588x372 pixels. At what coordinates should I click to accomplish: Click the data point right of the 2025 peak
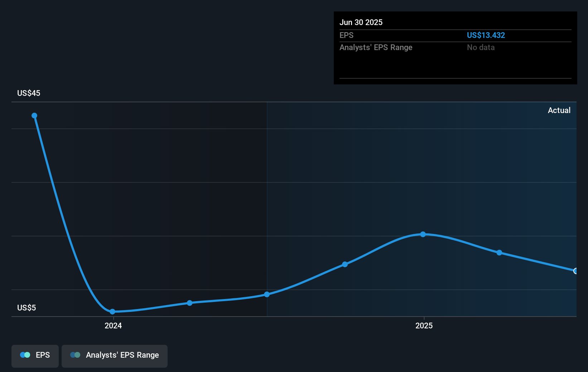499,253
